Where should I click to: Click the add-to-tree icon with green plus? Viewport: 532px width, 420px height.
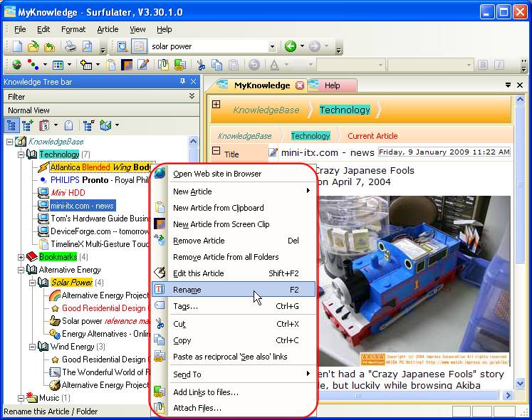(28, 125)
